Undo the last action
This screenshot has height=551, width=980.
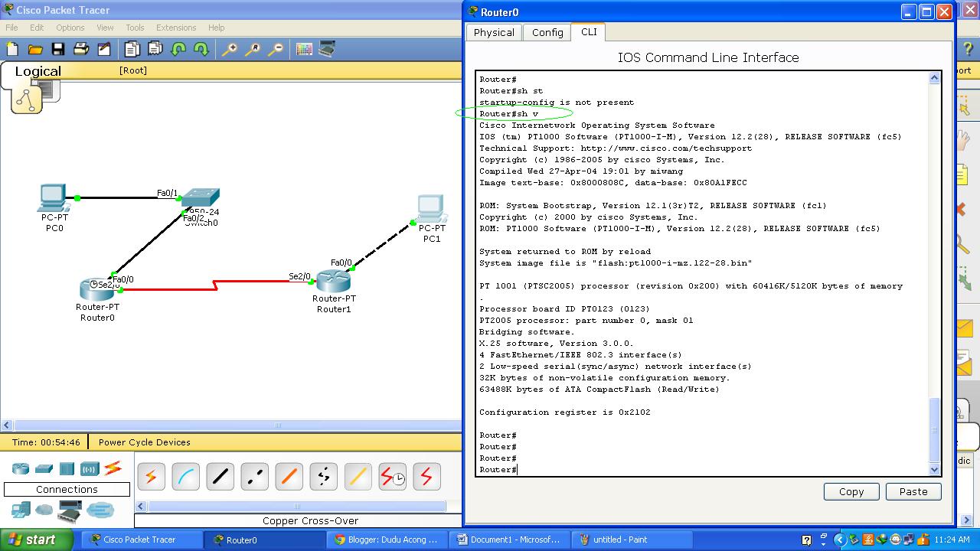click(178, 49)
